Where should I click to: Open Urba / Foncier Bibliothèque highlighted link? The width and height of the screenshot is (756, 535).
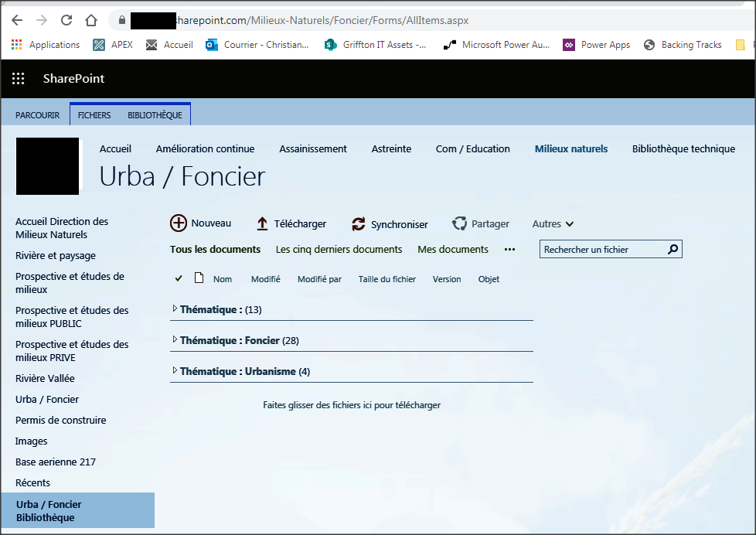pyautogui.click(x=77, y=510)
